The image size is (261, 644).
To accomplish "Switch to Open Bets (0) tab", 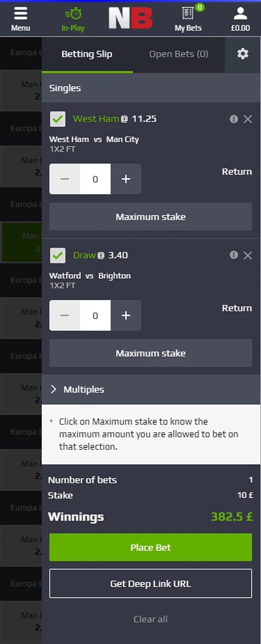I will pos(179,54).
